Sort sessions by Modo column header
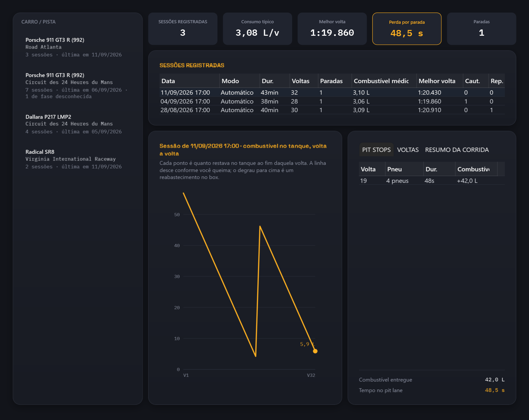The width and height of the screenshot is (529, 420). 240,81
